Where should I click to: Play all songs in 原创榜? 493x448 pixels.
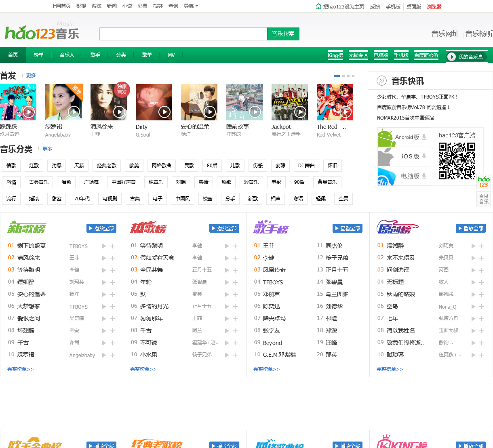point(471,228)
